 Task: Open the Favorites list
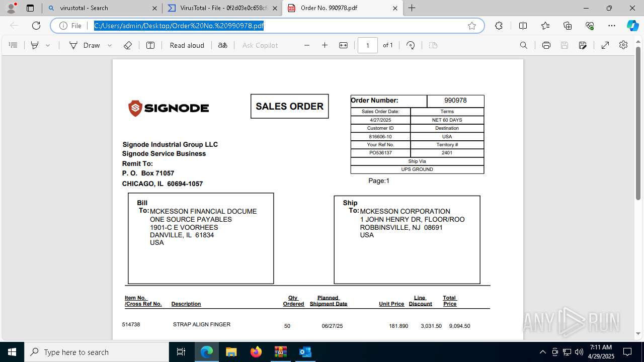545,26
